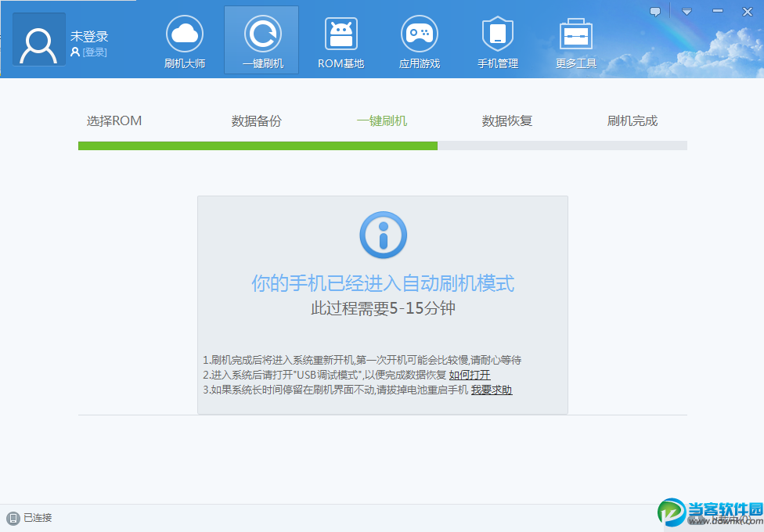Click 已连接 status text
This screenshot has width=764, height=532.
[38, 518]
